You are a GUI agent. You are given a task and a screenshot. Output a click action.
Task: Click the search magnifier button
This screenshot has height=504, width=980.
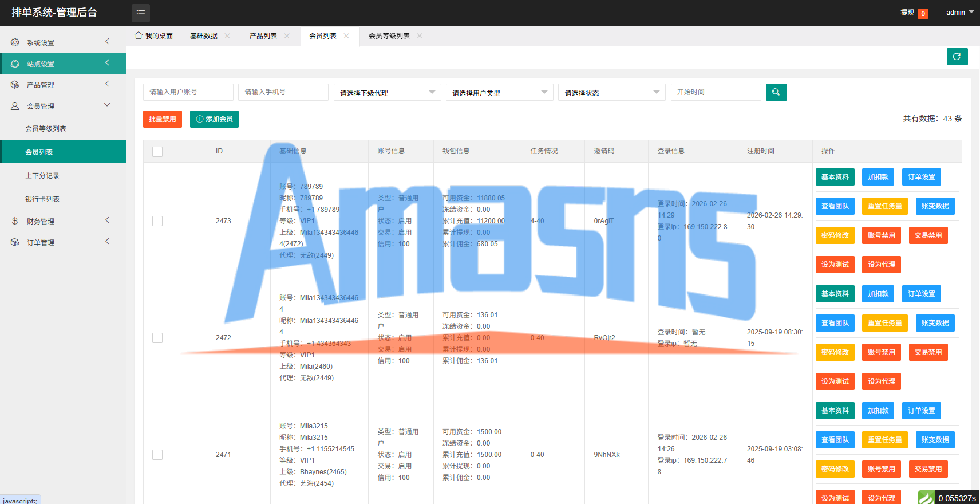point(776,92)
